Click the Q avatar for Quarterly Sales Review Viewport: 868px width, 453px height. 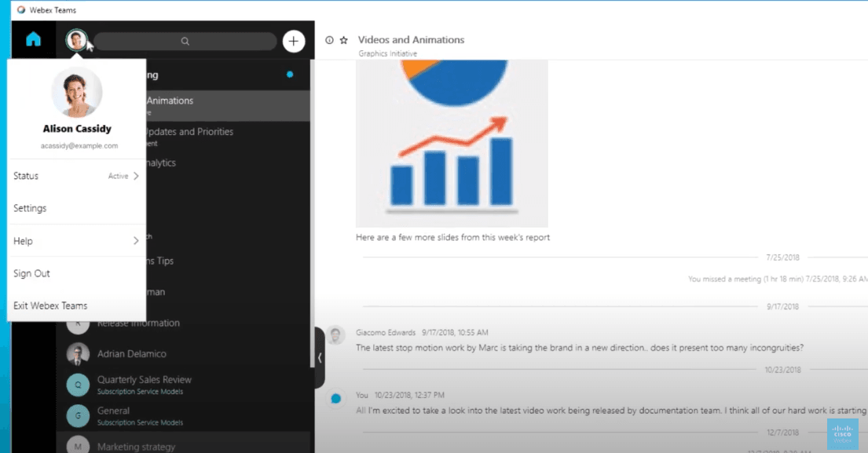78,385
